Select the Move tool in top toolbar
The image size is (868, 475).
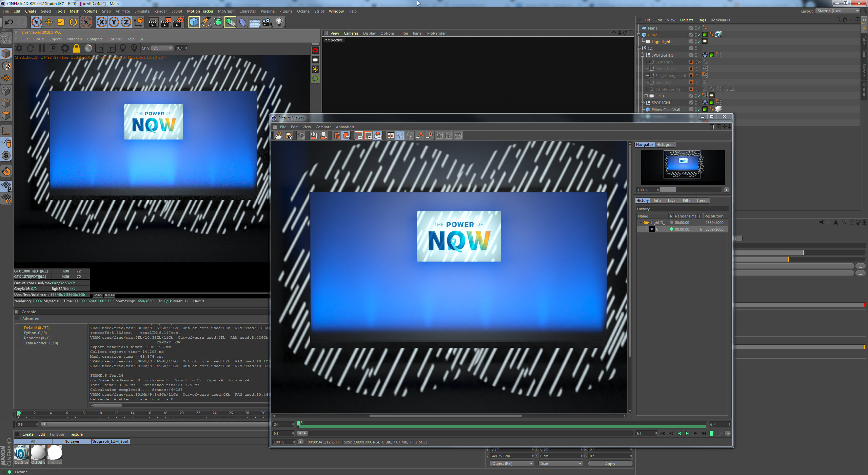click(x=49, y=22)
